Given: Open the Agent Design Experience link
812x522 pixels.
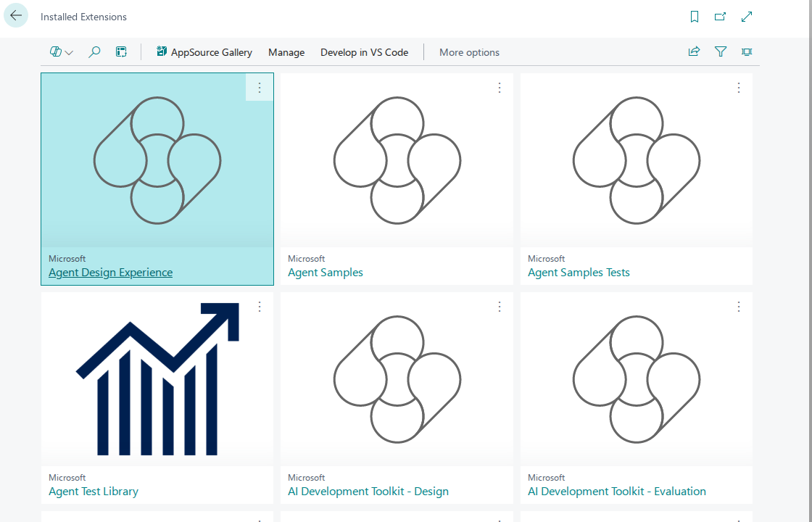Looking at the screenshot, I should point(110,273).
